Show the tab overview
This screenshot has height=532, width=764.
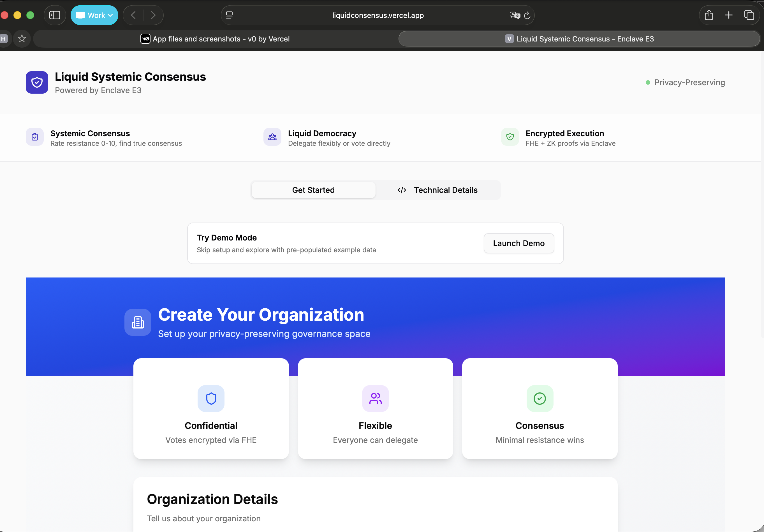pyautogui.click(x=749, y=15)
